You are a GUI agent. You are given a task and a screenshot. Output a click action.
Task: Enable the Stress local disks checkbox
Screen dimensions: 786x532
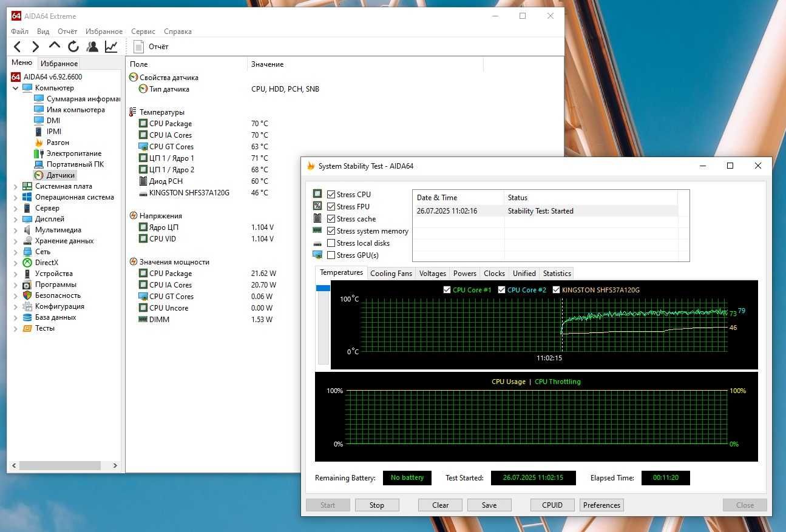[x=331, y=243]
